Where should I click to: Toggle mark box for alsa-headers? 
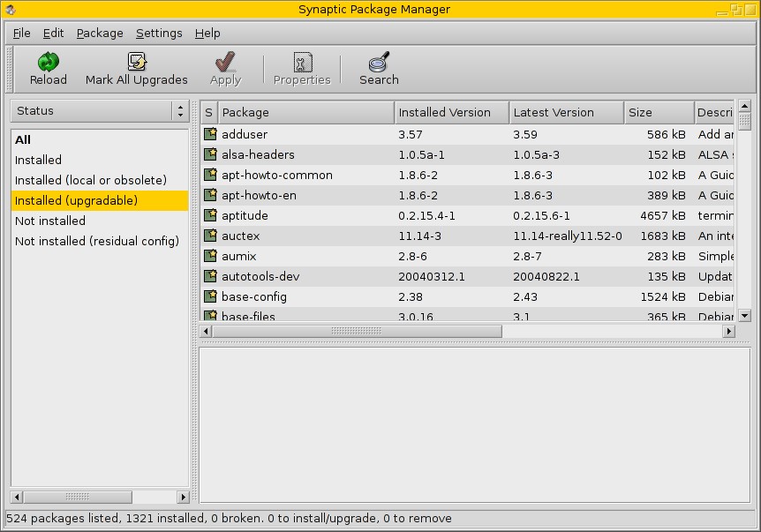point(210,154)
